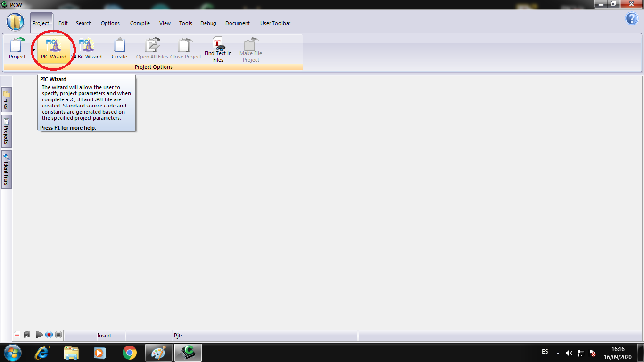
Task: Open the Action Center flag icon
Action: tap(593, 353)
